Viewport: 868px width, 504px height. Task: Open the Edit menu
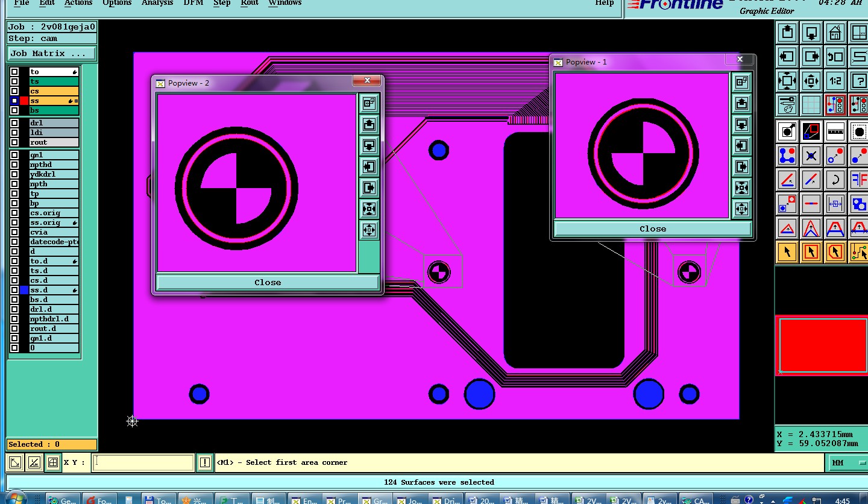click(47, 3)
